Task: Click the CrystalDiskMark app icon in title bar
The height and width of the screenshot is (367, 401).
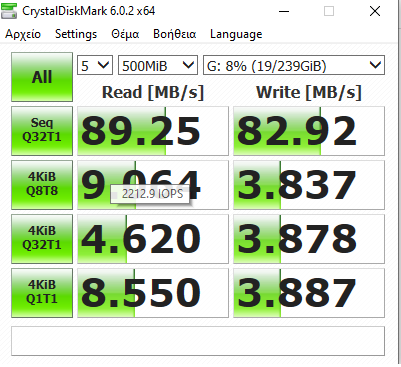Action: (9, 11)
